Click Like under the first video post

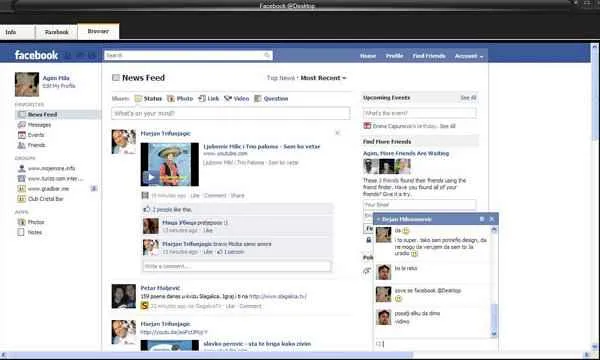click(x=195, y=195)
